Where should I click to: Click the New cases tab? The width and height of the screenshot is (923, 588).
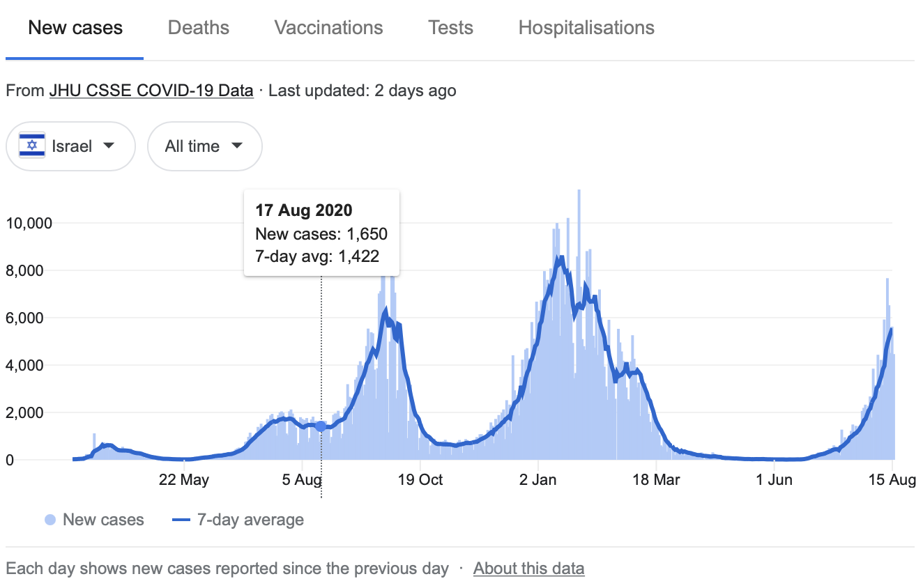pyautogui.click(x=75, y=28)
